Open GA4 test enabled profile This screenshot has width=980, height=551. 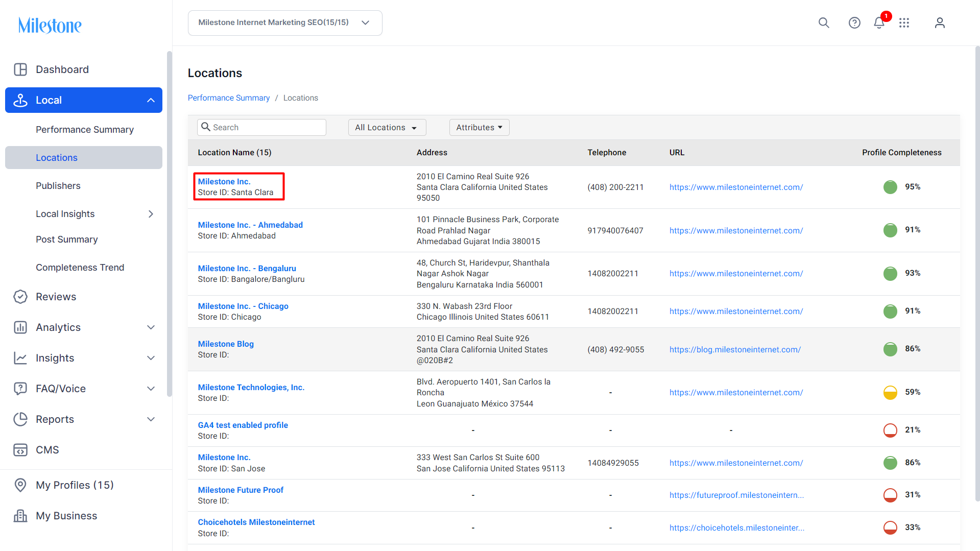(x=243, y=425)
